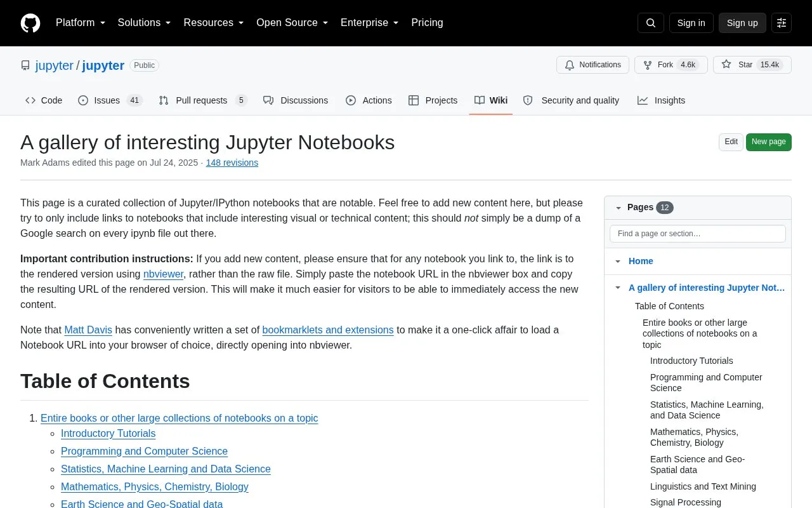Viewport: 812px width, 508px height.
Task: Jump to Introductory Tutorials in contents list
Action: click(108, 434)
